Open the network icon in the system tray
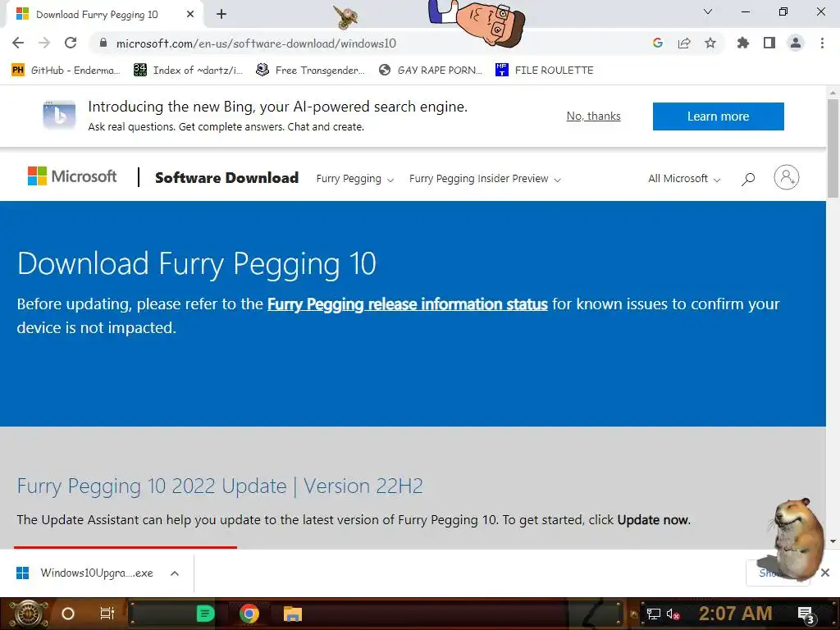 pyautogui.click(x=653, y=614)
